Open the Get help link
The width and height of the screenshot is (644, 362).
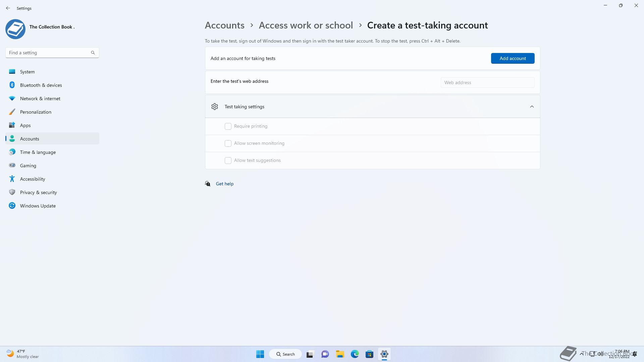(224, 184)
